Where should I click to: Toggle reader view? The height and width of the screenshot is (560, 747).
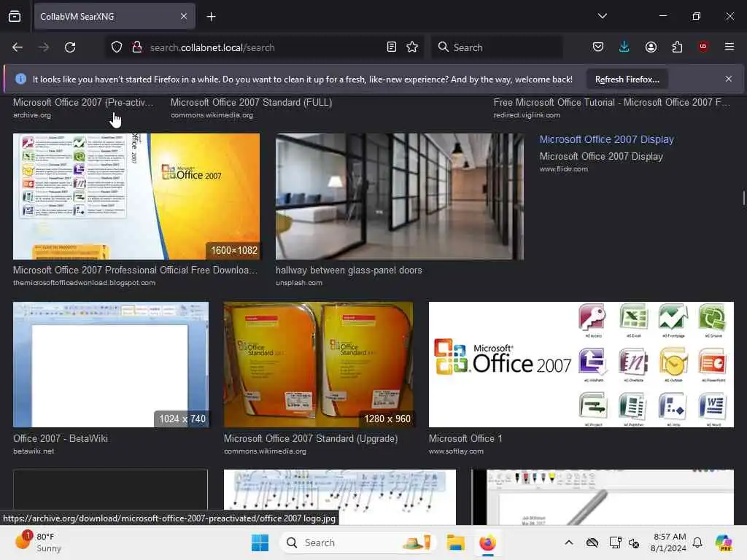pyautogui.click(x=392, y=47)
